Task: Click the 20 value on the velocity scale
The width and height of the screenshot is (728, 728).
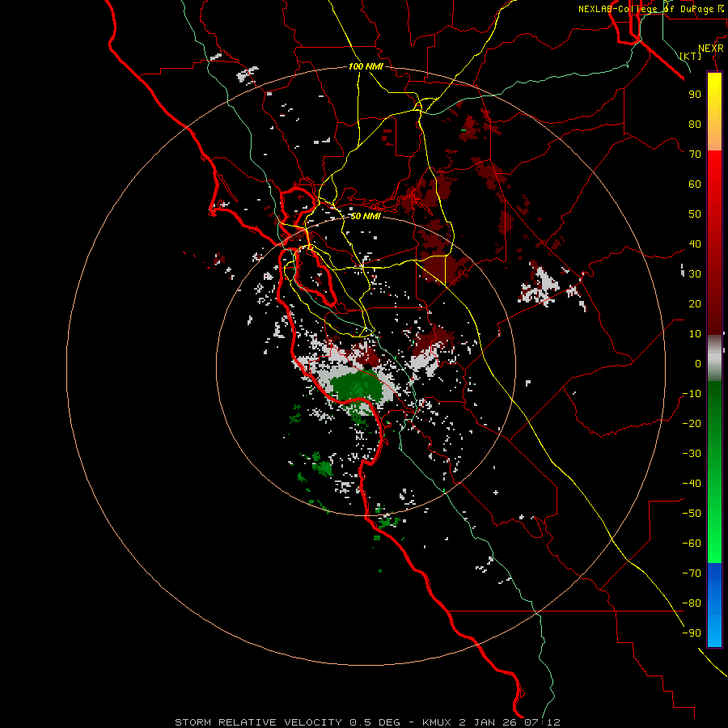Action: [695, 304]
